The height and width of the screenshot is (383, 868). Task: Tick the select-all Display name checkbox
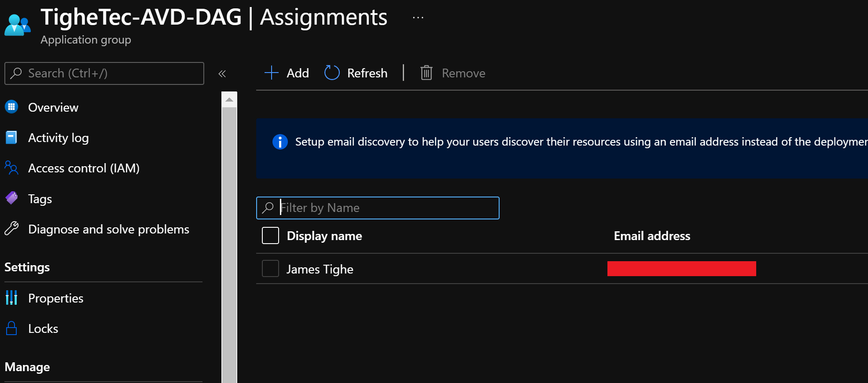270,236
